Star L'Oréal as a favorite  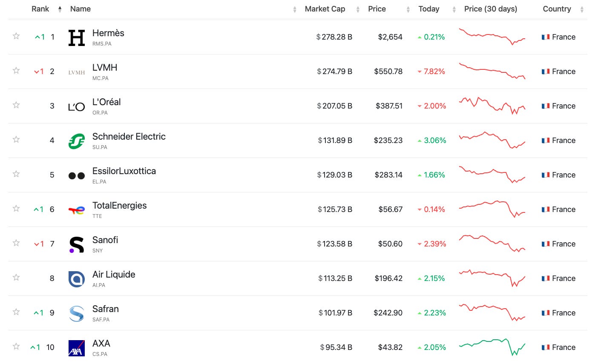click(16, 105)
